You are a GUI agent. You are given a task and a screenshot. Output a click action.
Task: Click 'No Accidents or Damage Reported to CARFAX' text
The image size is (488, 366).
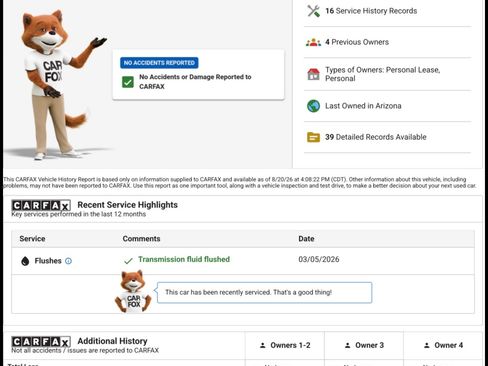[x=195, y=82]
